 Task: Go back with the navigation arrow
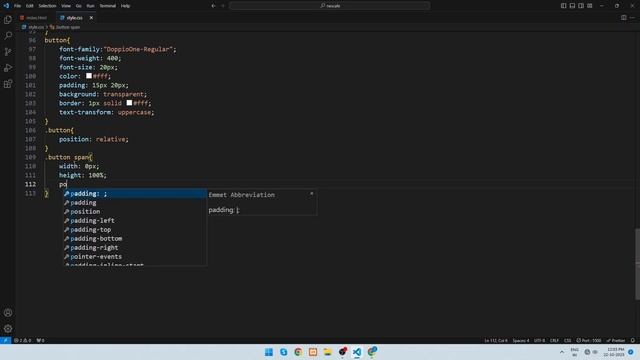[x=213, y=6]
